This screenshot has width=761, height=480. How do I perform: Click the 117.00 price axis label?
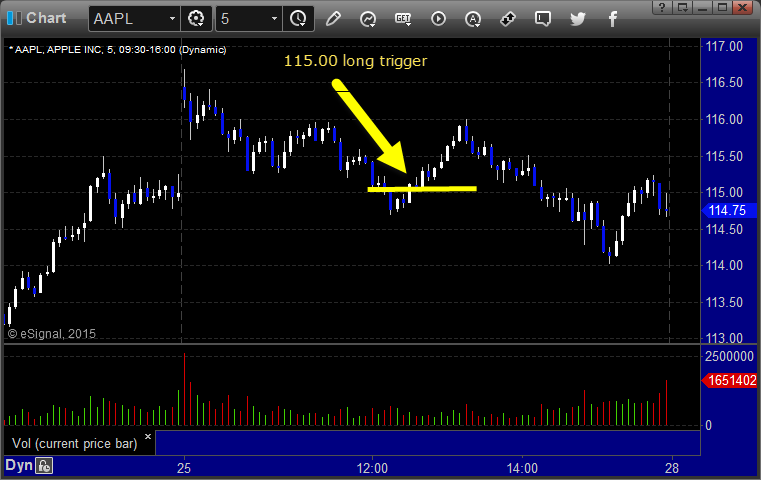(x=724, y=47)
